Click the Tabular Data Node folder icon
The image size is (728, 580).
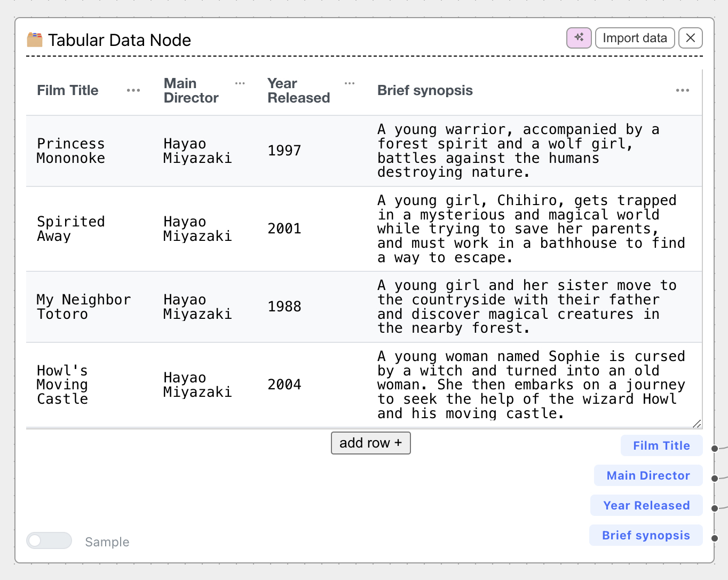35,40
